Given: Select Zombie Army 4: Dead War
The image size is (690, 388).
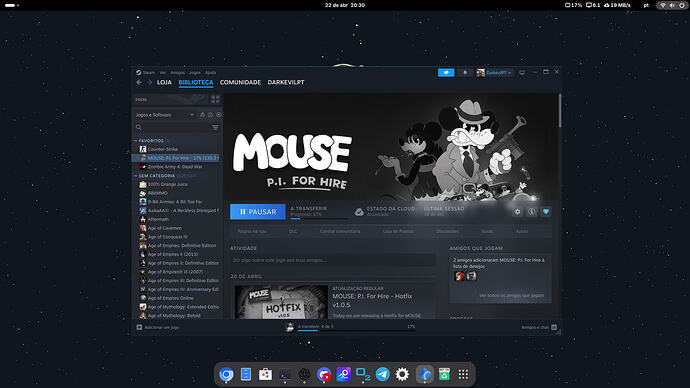Looking at the screenshot, I should click(x=175, y=167).
